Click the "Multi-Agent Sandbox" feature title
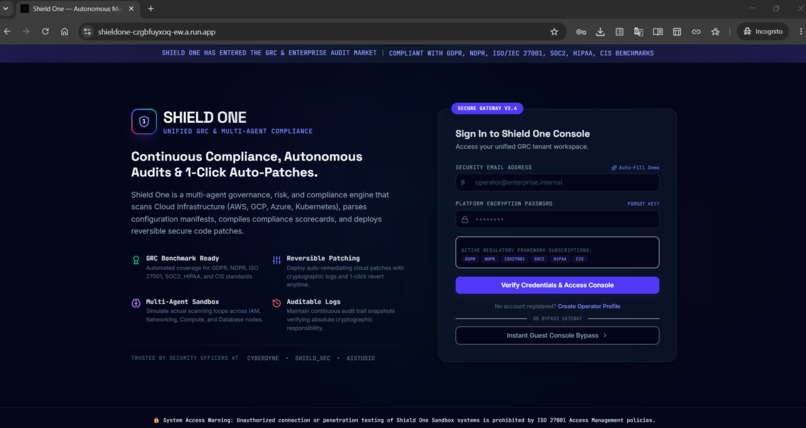The image size is (806, 428). pos(182,302)
